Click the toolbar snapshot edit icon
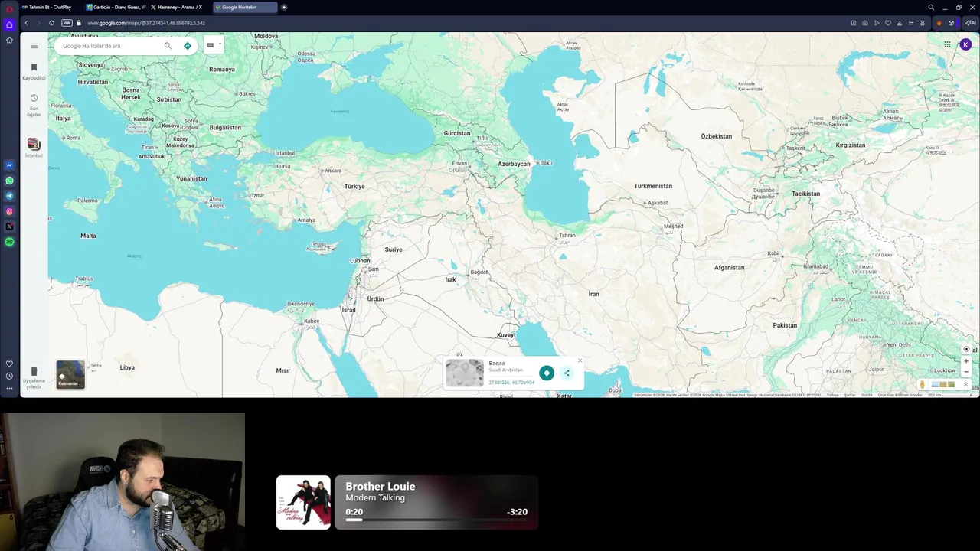Screen dimensions: 980x551 pos(854,23)
